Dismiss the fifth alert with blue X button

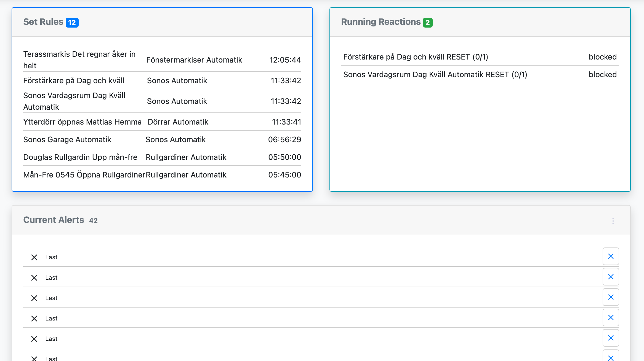click(x=611, y=338)
